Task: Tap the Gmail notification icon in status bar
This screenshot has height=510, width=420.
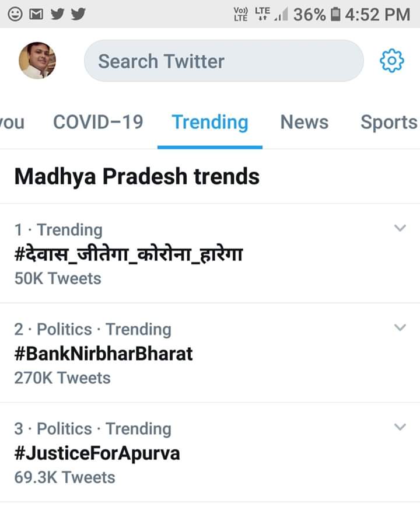Action: click(36, 13)
